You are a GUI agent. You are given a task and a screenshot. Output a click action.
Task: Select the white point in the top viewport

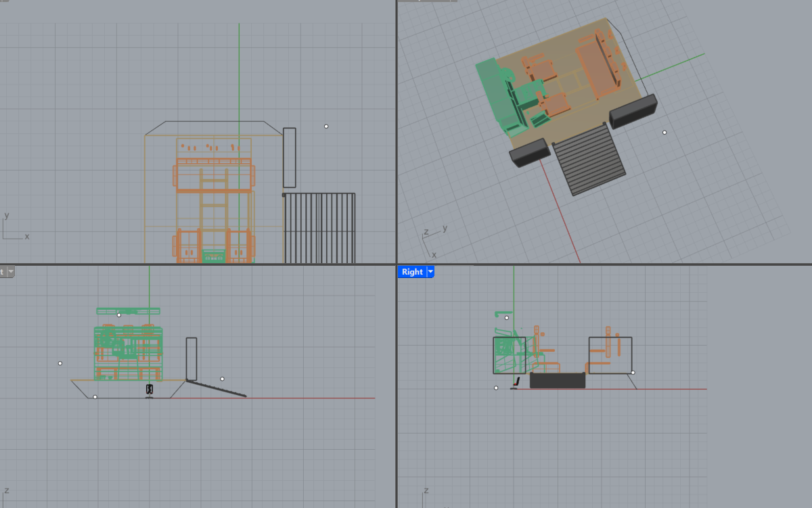(326, 126)
